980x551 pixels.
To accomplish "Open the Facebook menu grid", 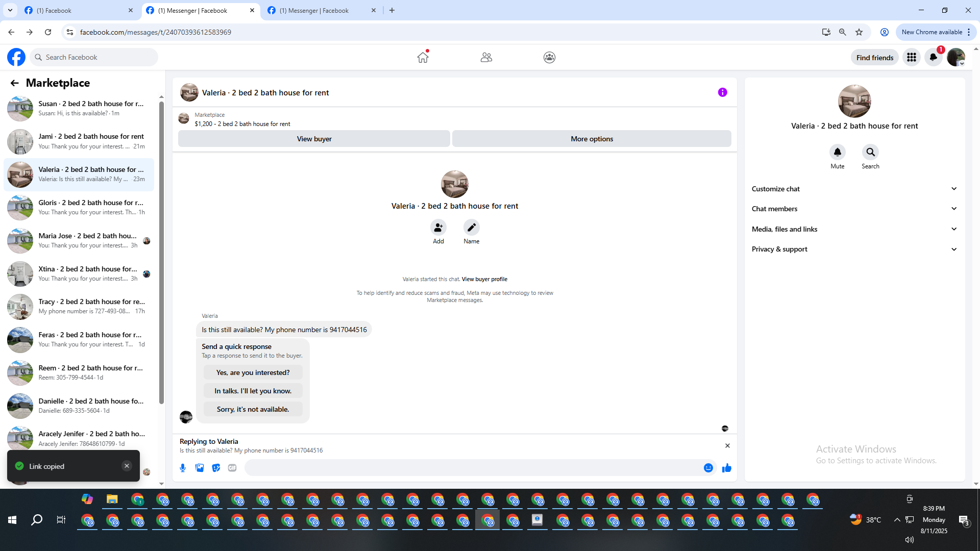I will (911, 57).
